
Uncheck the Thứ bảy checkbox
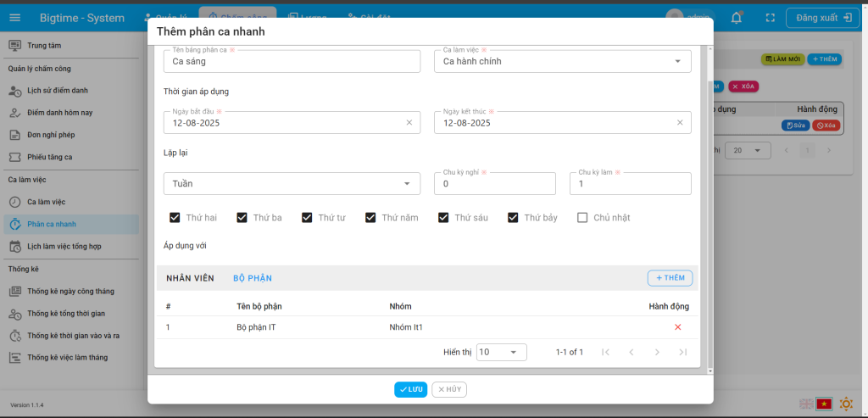click(513, 218)
